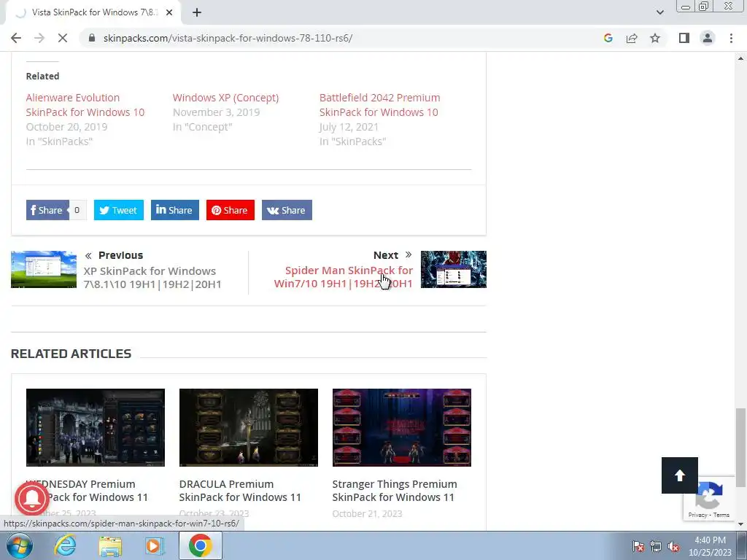747x560 pixels.
Task: Open the DRACULA Premium SkinPack thumbnail
Action: coord(249,427)
